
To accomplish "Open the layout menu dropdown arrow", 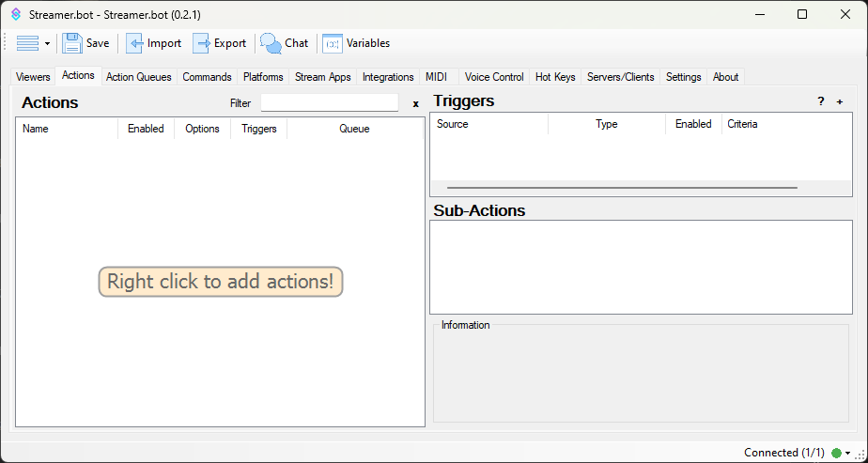I will tap(47, 43).
